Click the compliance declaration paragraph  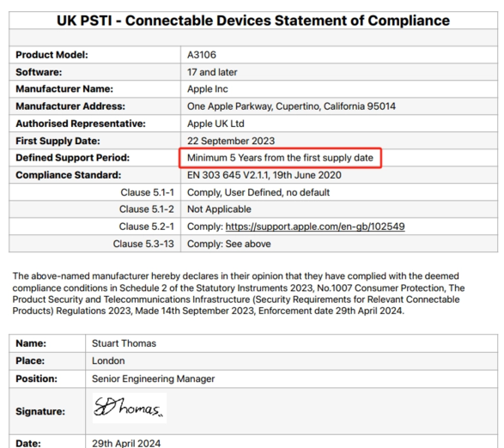239,294
